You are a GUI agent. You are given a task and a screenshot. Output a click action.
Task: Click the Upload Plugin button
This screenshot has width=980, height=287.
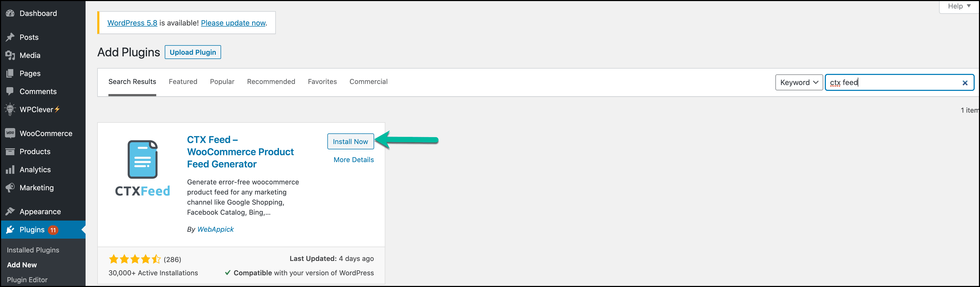tap(192, 52)
